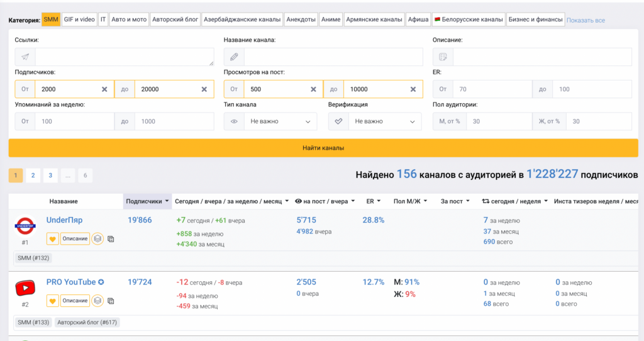Click the copy icon next to PRO YouTube
The width and height of the screenshot is (644, 341).
(111, 301)
